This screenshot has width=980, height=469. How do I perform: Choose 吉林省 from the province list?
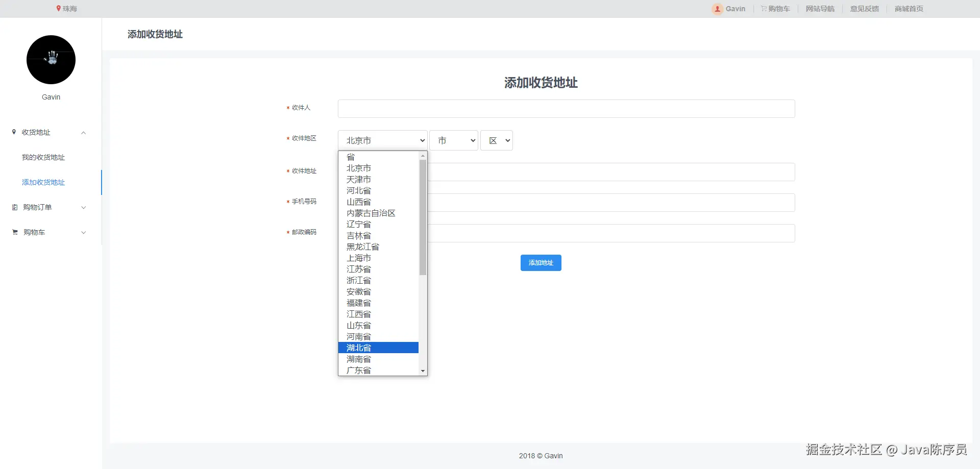click(x=378, y=235)
